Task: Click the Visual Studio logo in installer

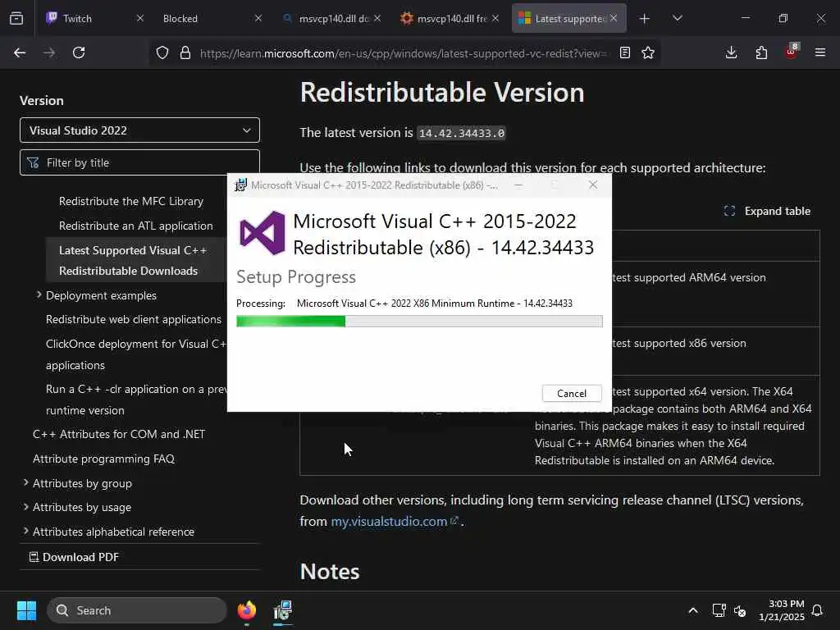Action: click(x=262, y=233)
